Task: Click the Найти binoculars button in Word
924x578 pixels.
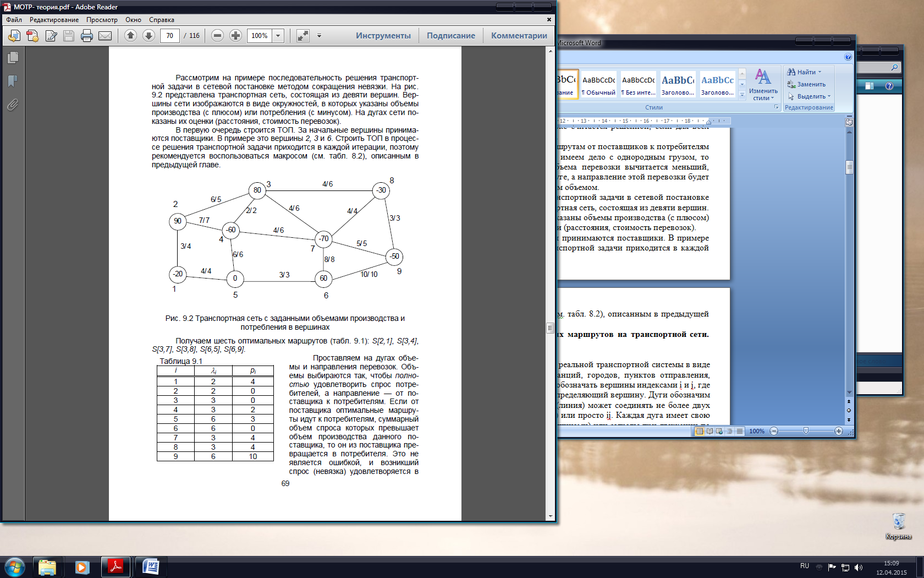Action: point(804,72)
